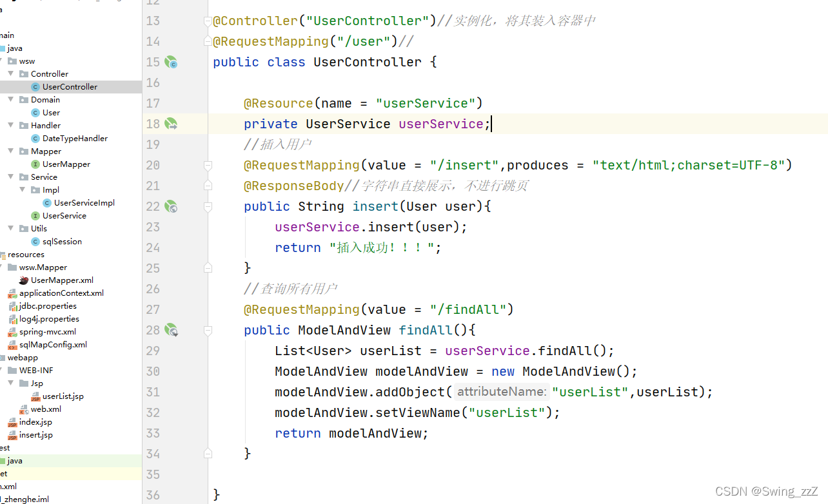Open spring-mvc.xml in the project tree
The image size is (828, 504).
pos(47,332)
